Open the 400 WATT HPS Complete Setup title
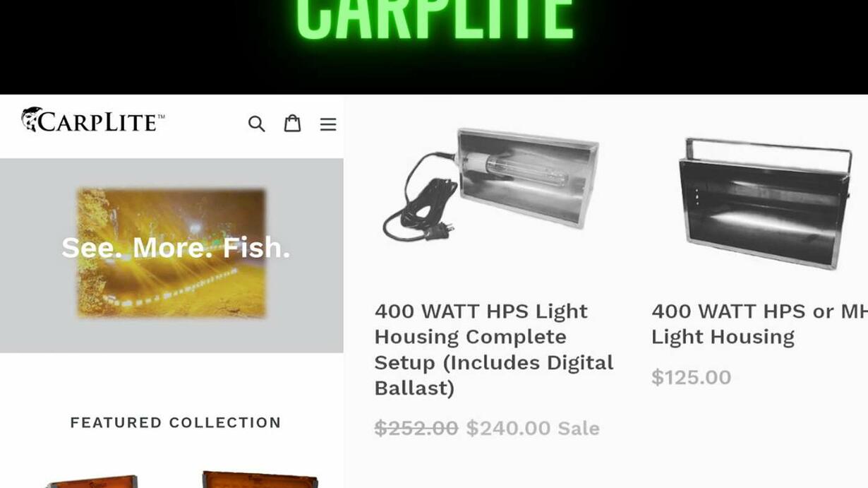The height and width of the screenshot is (488, 868). click(494, 350)
